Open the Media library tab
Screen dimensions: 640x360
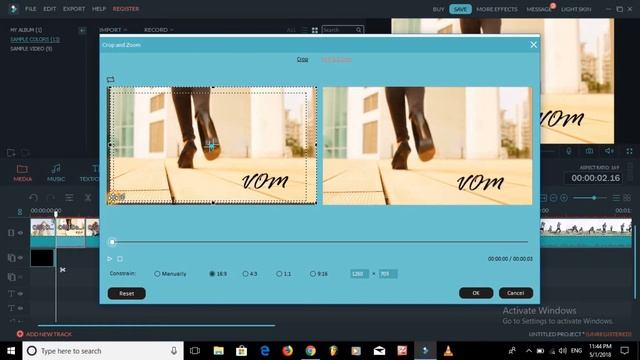pyautogui.click(x=22, y=173)
